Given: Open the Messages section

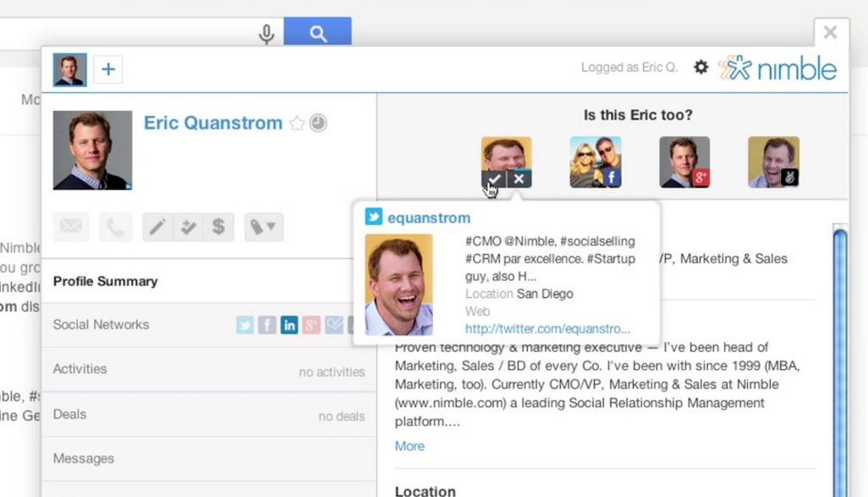Looking at the screenshot, I should click(x=209, y=459).
